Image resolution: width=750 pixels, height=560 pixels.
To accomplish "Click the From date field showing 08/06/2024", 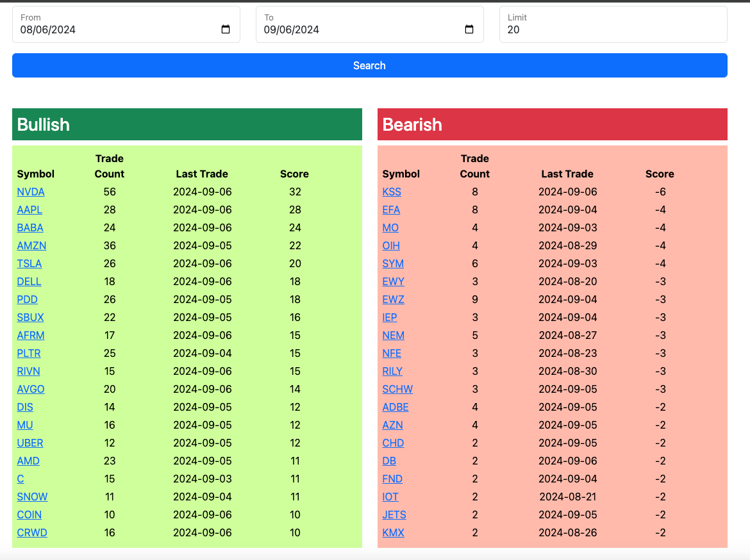I will click(x=126, y=24).
